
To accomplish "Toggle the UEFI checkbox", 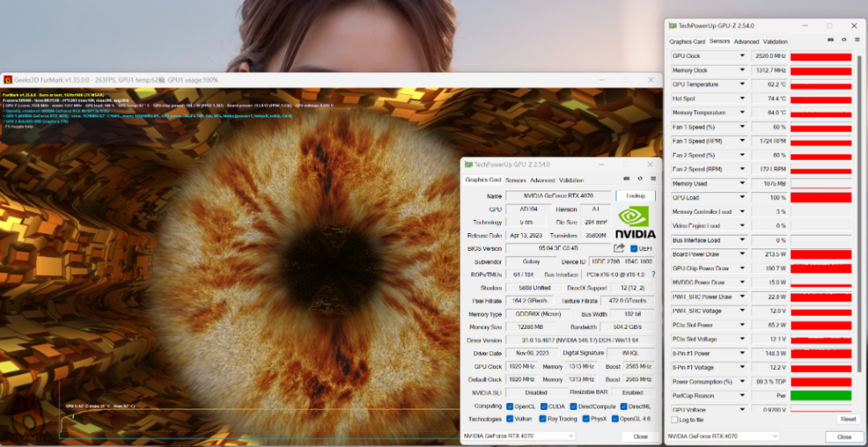I will tap(634, 248).
